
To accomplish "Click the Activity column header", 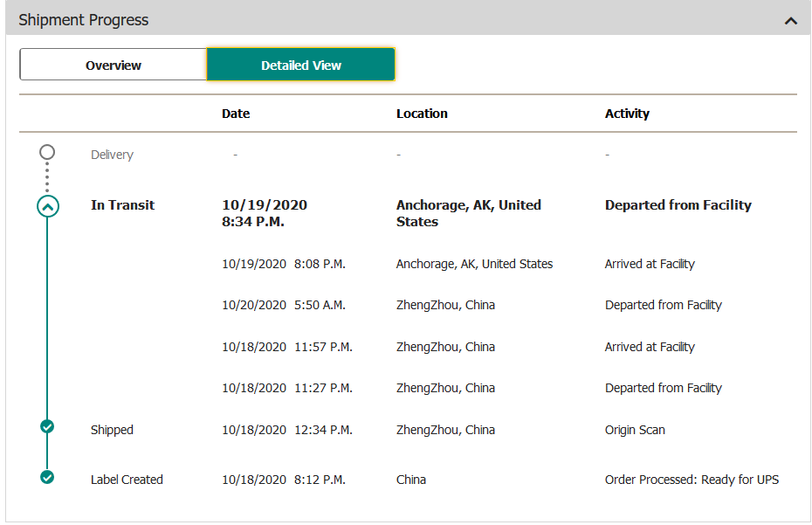I will (x=627, y=114).
